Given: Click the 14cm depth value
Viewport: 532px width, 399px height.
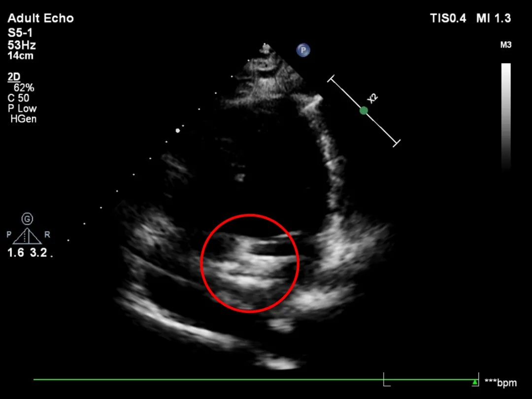Looking at the screenshot, I should click(x=20, y=56).
